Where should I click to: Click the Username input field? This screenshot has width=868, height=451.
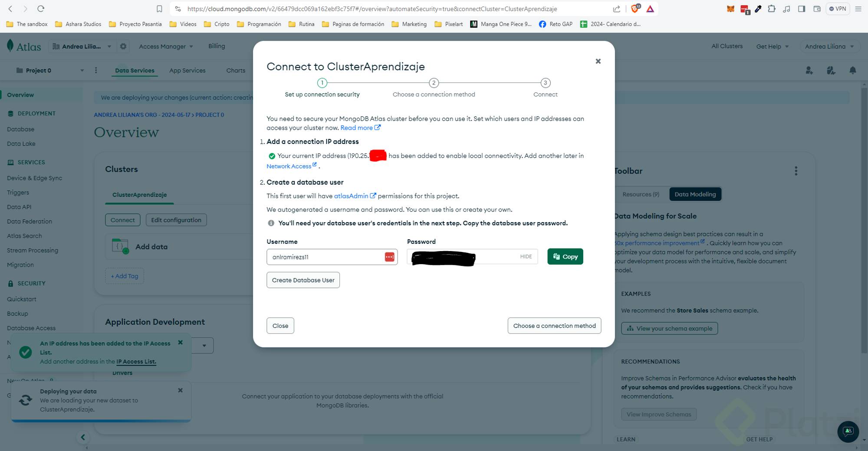click(x=332, y=257)
